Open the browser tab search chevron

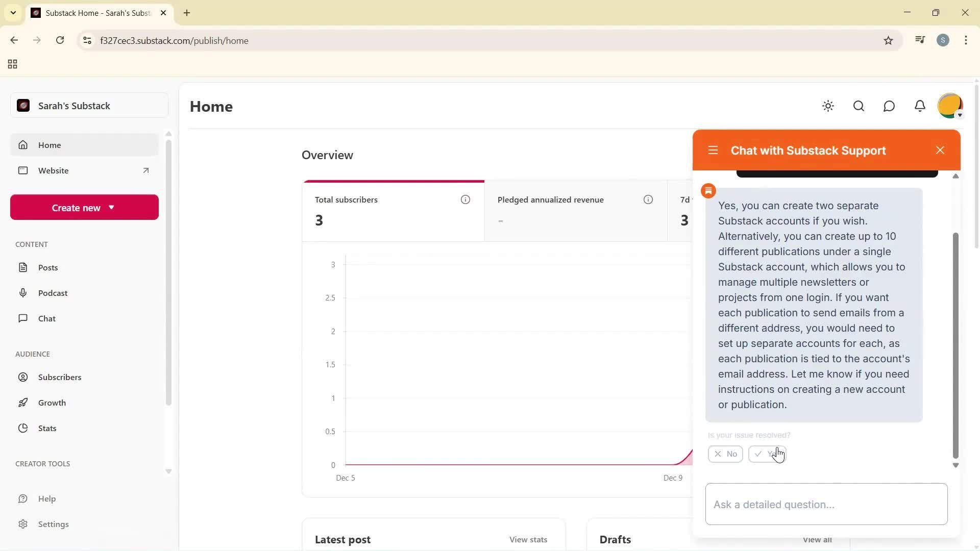13,13
